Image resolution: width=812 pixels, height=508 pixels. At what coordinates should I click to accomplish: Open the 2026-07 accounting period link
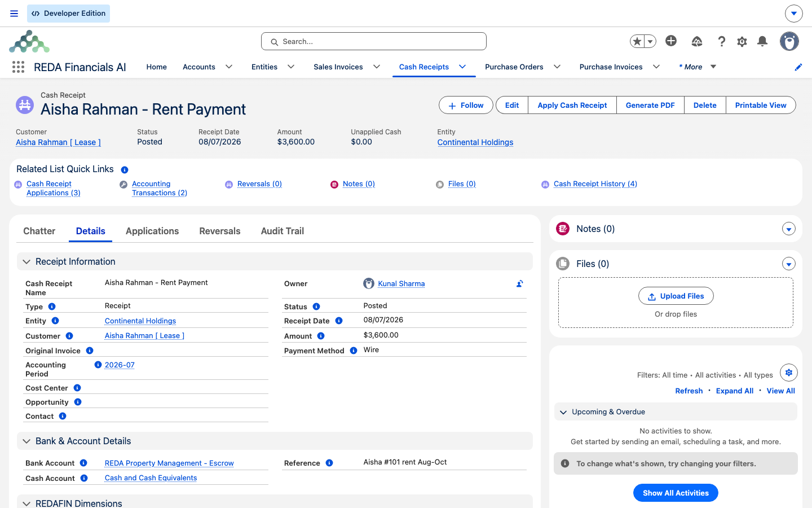pos(120,365)
